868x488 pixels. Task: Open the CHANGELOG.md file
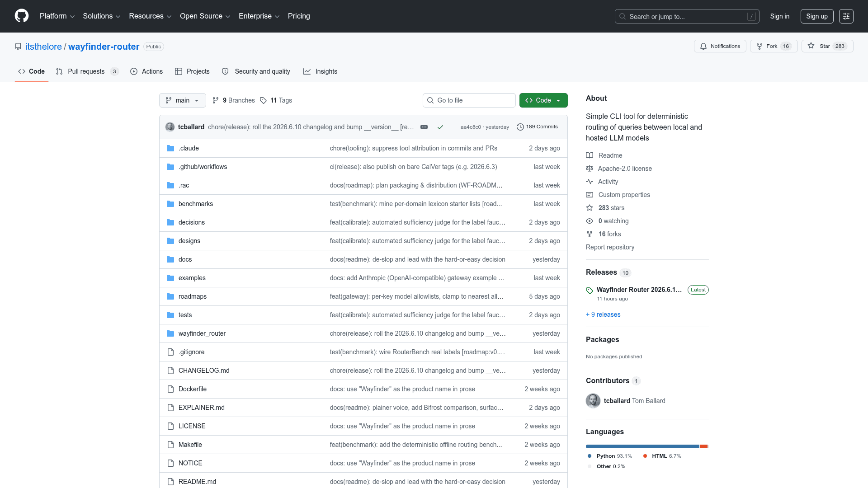click(x=204, y=371)
